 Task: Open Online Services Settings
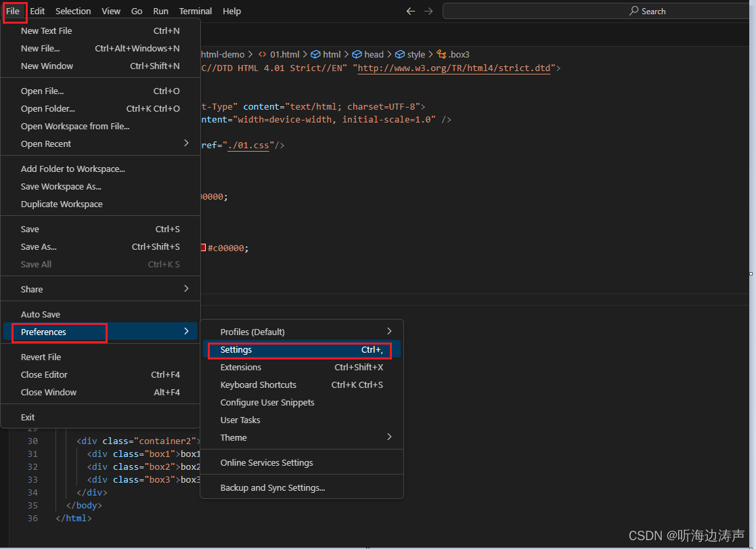click(302, 462)
